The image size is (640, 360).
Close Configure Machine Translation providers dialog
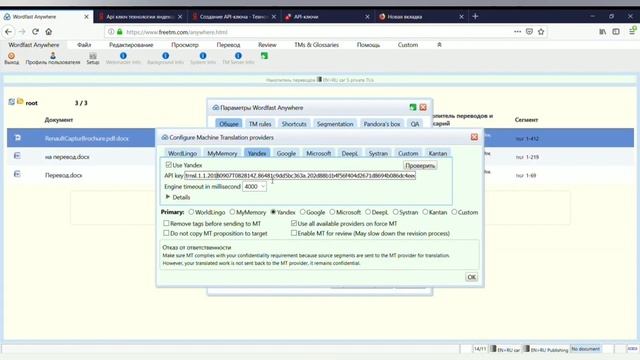474,137
